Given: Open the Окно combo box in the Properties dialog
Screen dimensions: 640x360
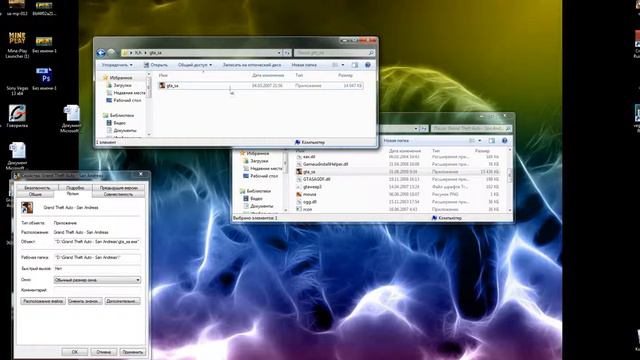Looking at the screenshot, I should click(97, 280).
